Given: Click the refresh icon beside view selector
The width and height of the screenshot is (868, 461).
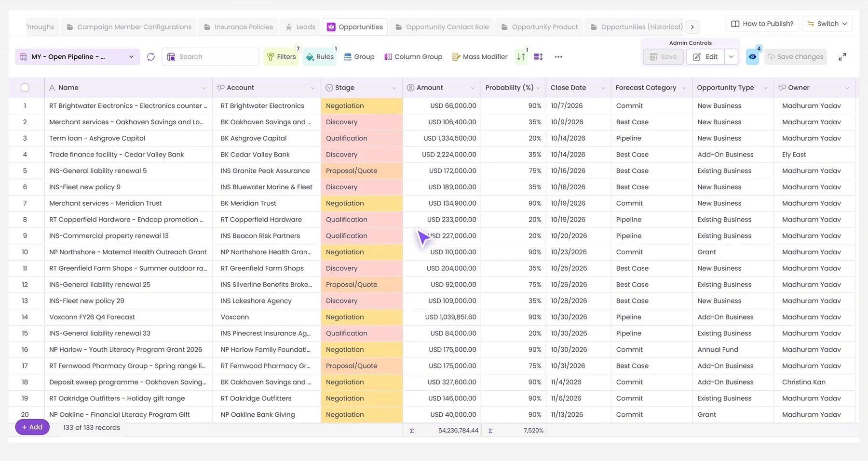Looking at the screenshot, I should tap(151, 57).
